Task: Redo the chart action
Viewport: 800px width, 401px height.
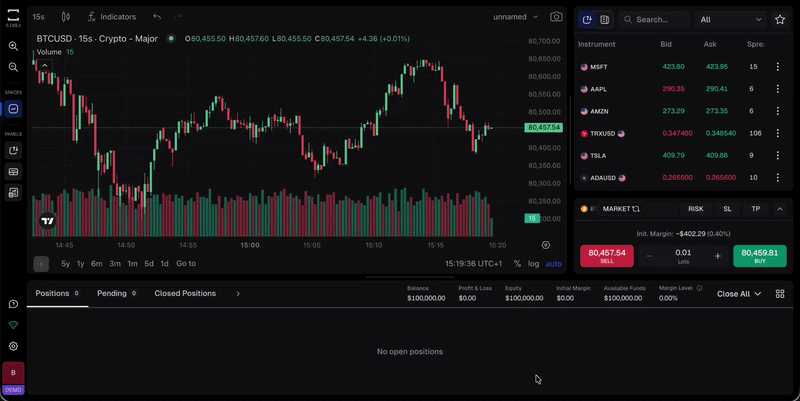Action: point(178,17)
